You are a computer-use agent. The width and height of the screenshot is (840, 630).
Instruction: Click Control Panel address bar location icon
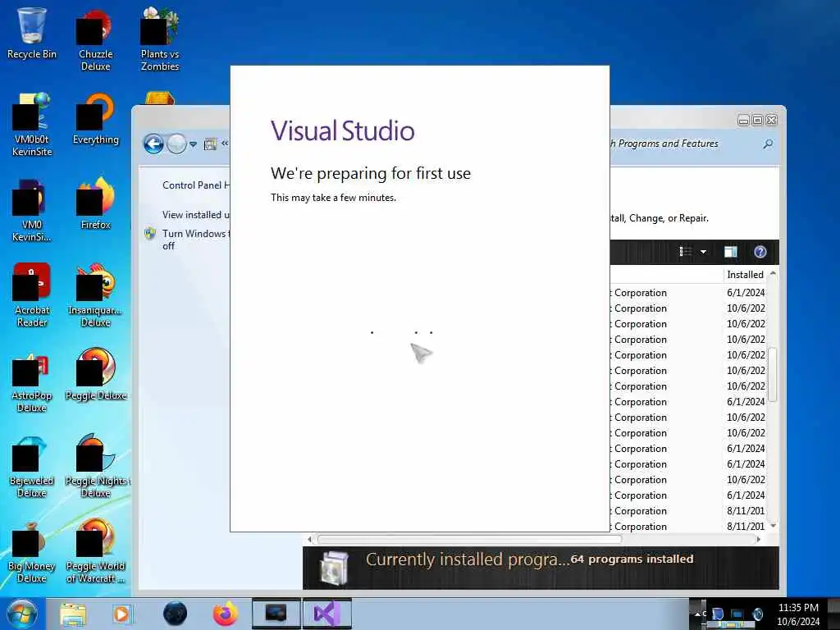[210, 144]
